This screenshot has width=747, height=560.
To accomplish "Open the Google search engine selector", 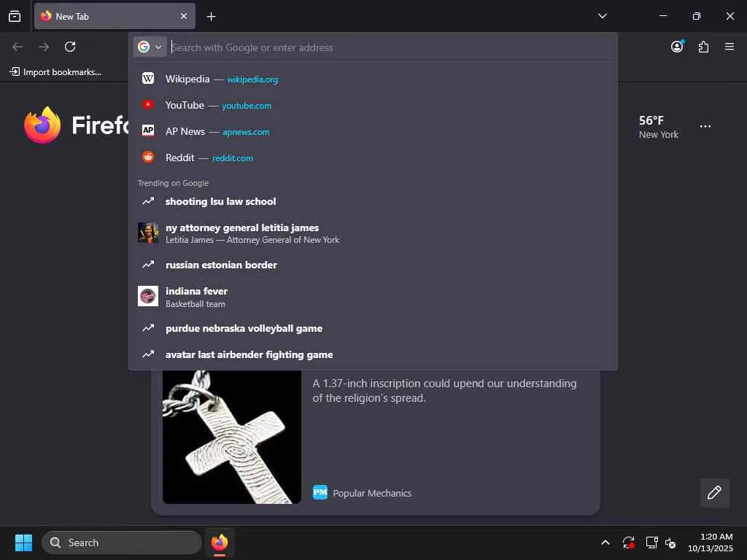I will [150, 47].
